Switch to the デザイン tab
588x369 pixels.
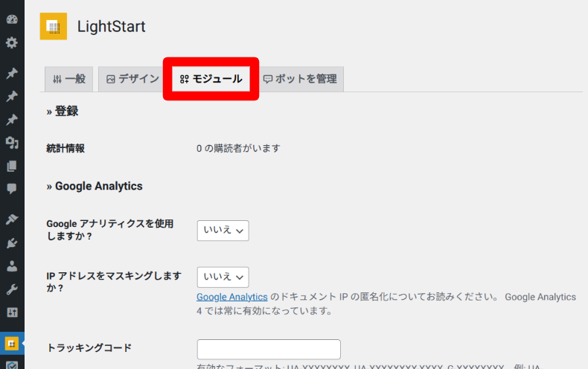(132, 79)
